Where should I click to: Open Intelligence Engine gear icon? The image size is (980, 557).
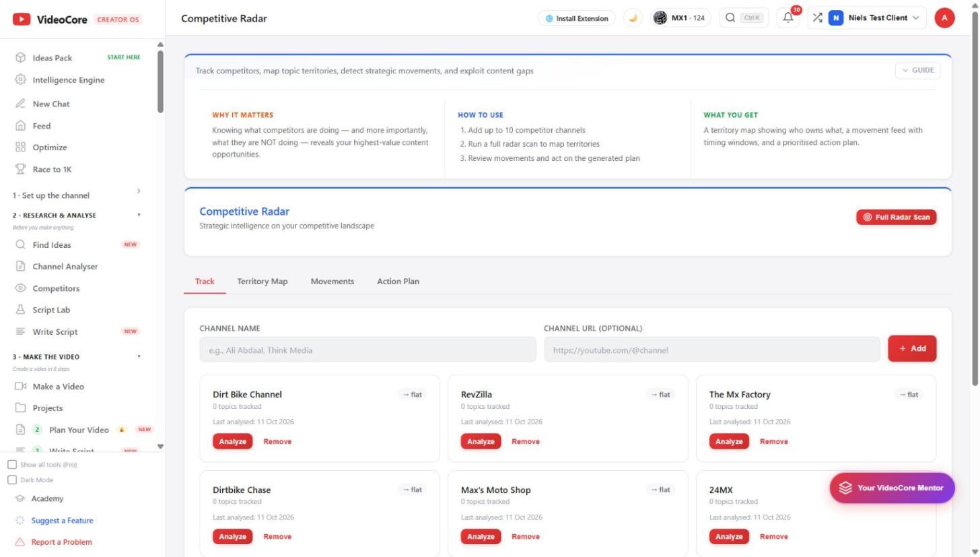[x=20, y=79]
